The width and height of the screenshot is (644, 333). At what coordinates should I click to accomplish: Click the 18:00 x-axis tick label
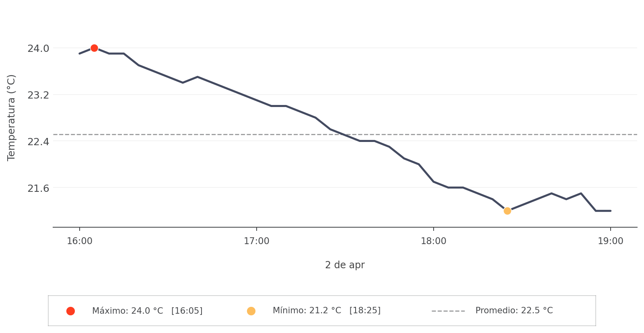click(x=434, y=241)
